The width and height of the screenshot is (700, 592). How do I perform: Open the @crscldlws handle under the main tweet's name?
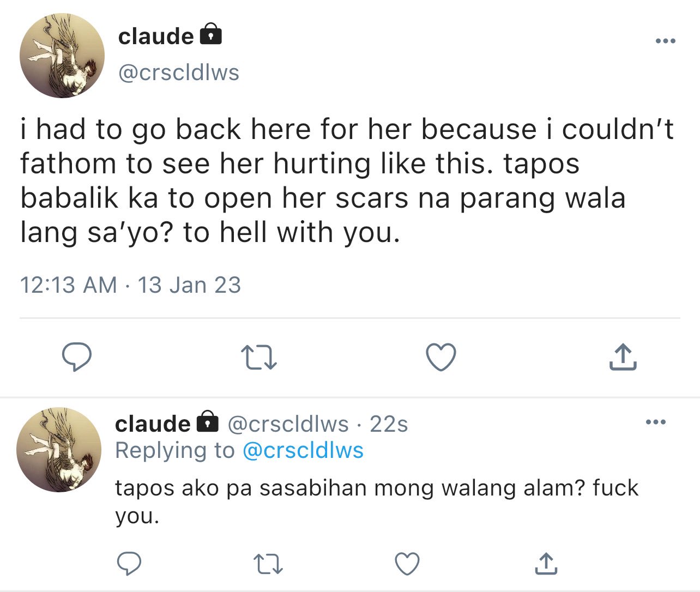coord(179,73)
